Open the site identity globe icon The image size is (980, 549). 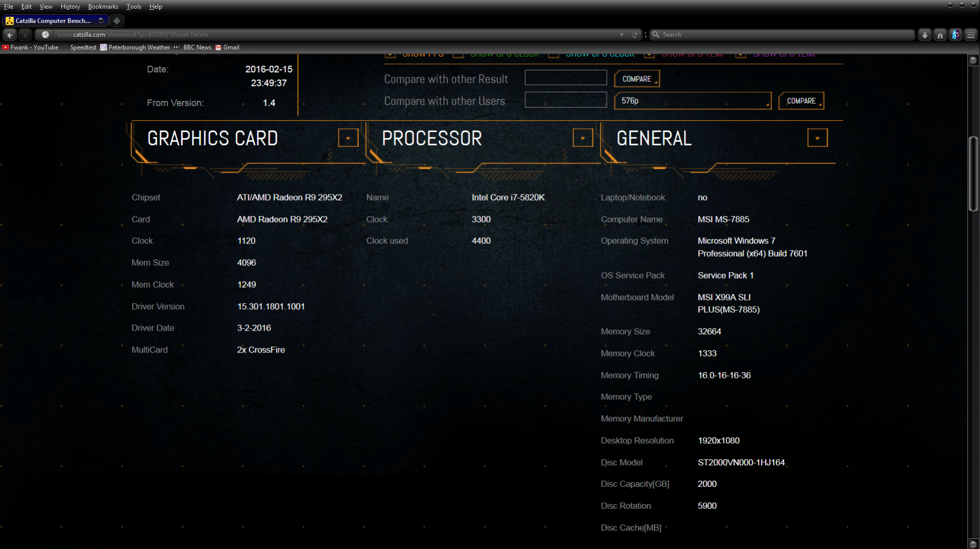45,35
